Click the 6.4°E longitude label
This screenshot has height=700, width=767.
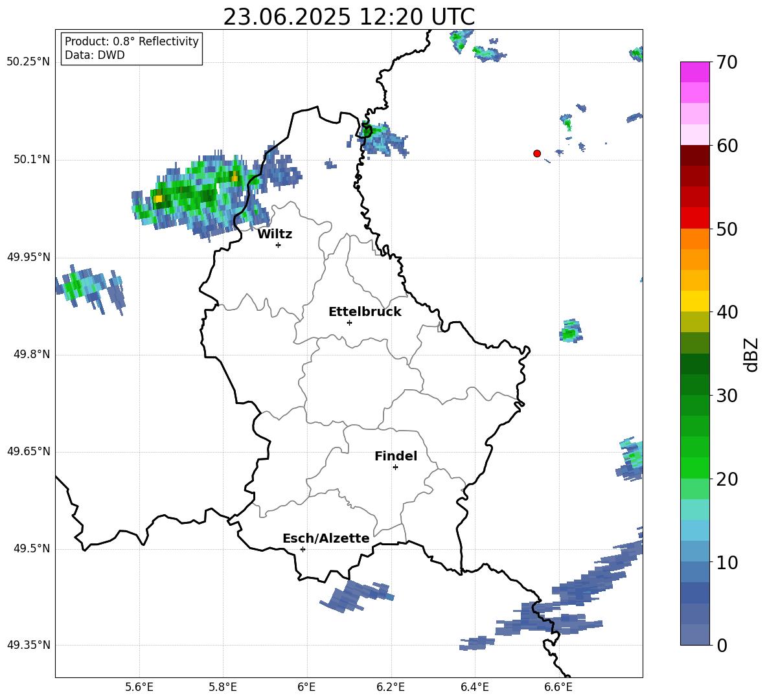click(x=474, y=687)
